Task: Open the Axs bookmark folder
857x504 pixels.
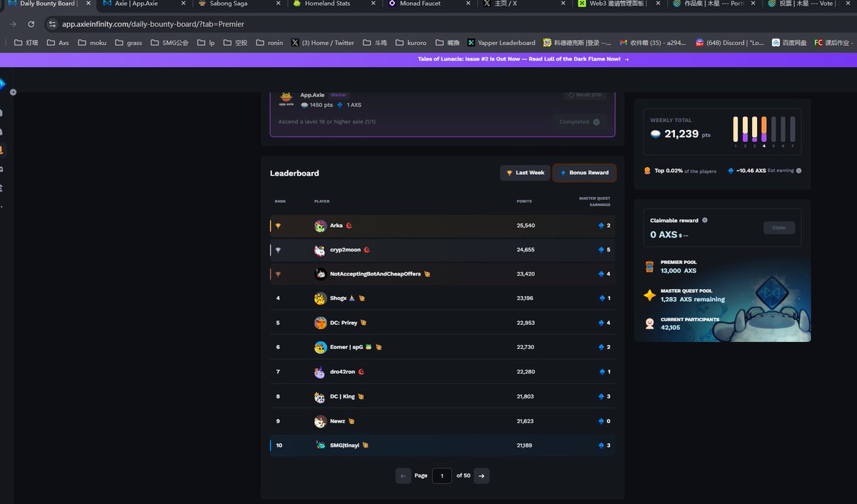Action: tap(58, 43)
